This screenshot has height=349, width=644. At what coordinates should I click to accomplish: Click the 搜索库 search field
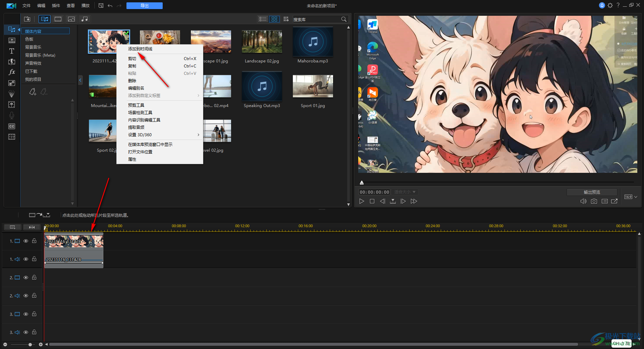tap(316, 19)
